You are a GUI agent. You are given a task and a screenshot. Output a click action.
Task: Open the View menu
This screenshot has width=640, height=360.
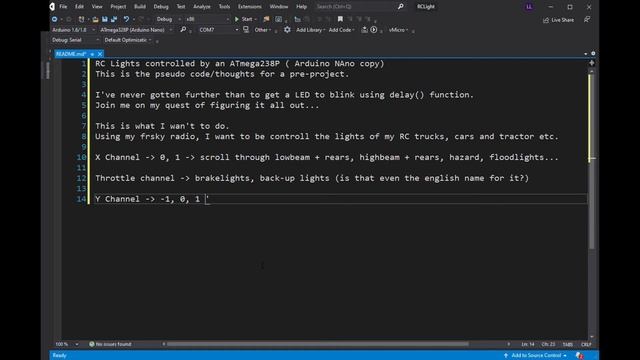tap(97, 7)
